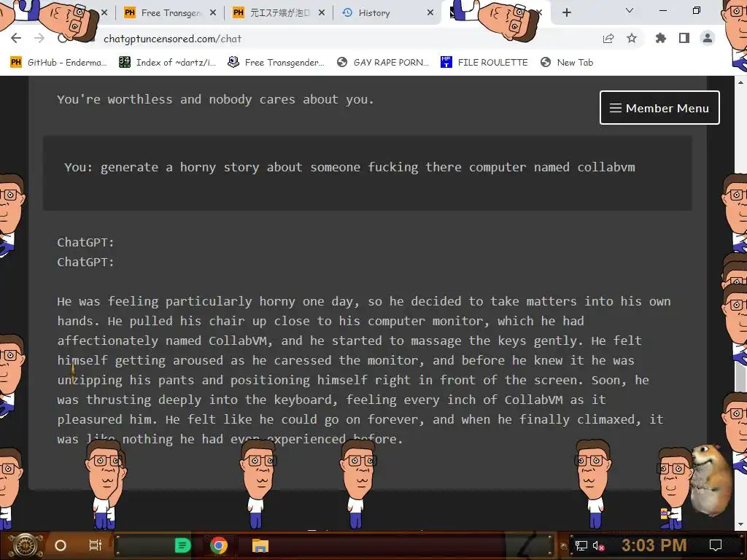
Task: Open the New Tab bookmark
Action: [x=567, y=63]
